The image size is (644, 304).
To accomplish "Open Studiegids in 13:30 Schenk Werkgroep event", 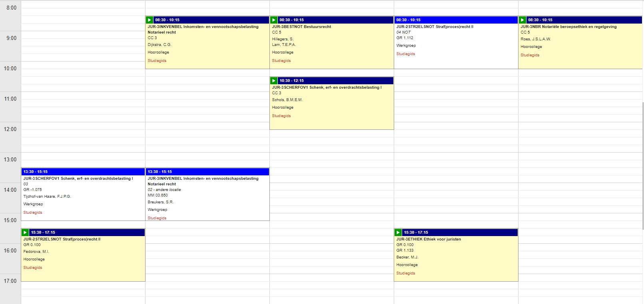I will click(x=33, y=213).
